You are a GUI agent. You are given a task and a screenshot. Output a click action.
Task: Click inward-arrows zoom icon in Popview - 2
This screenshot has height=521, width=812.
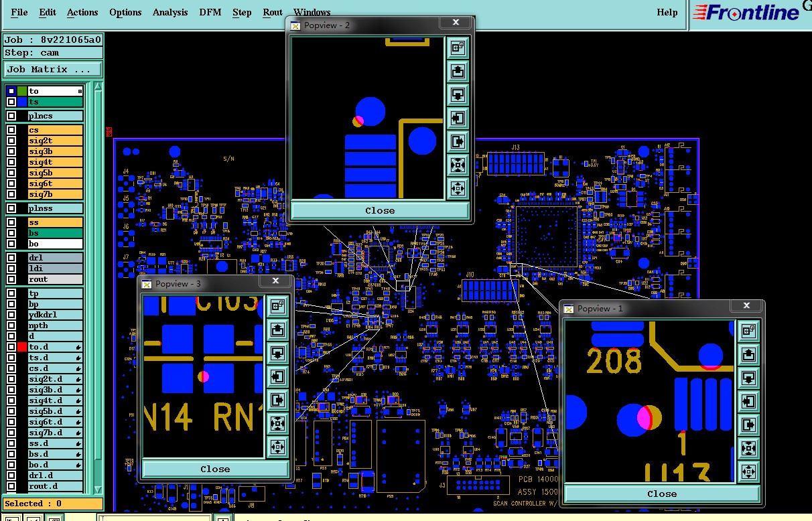click(458, 165)
